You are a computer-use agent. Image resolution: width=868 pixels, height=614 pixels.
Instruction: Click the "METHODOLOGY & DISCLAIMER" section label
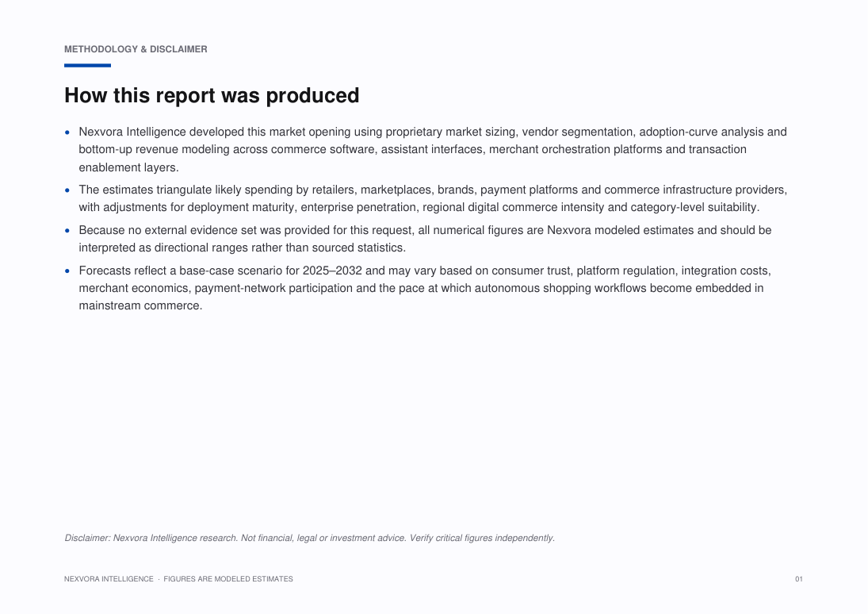(136, 49)
